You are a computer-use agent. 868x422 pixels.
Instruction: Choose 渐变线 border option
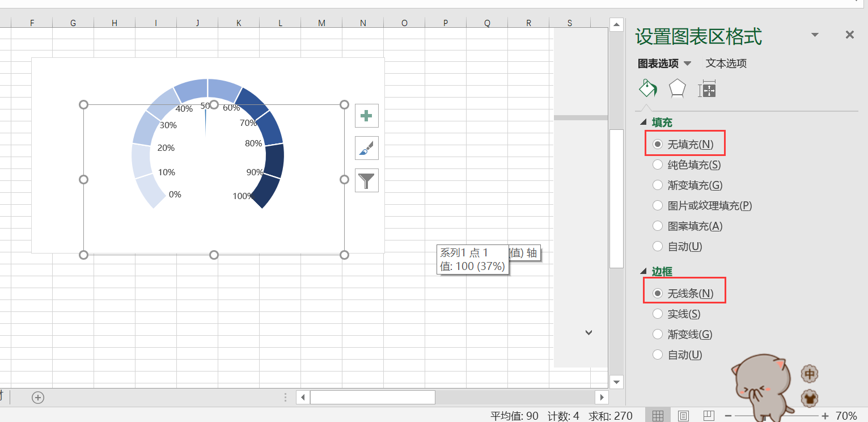657,334
